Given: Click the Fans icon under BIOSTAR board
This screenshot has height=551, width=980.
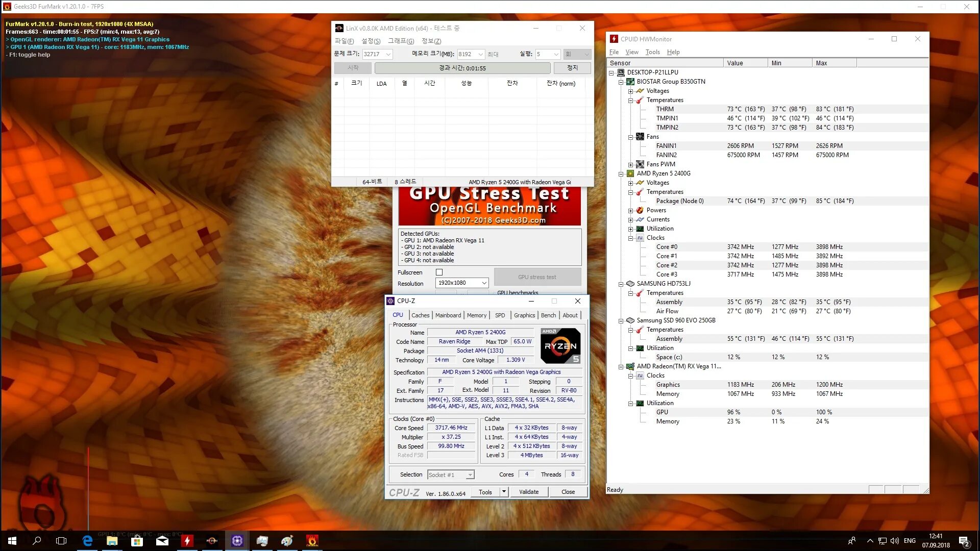Looking at the screenshot, I should [x=640, y=137].
